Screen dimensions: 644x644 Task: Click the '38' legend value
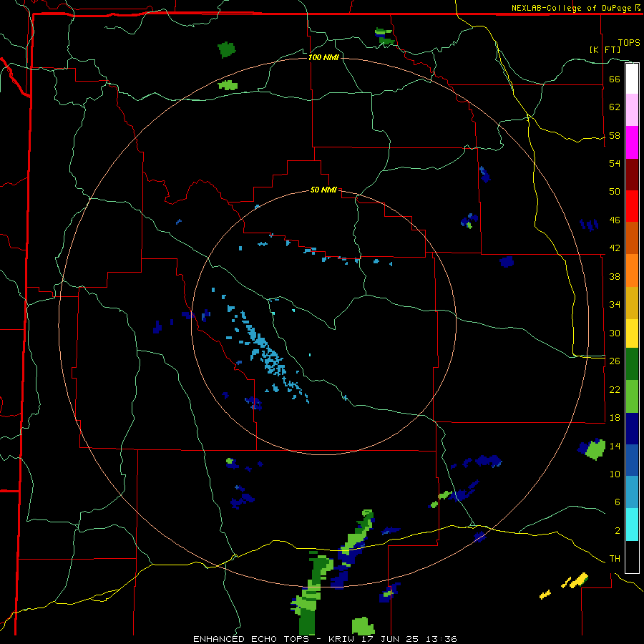pyautogui.click(x=615, y=276)
